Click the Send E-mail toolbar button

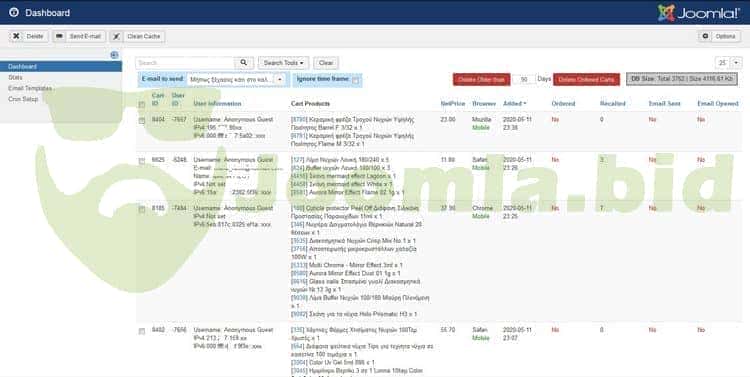coord(79,36)
